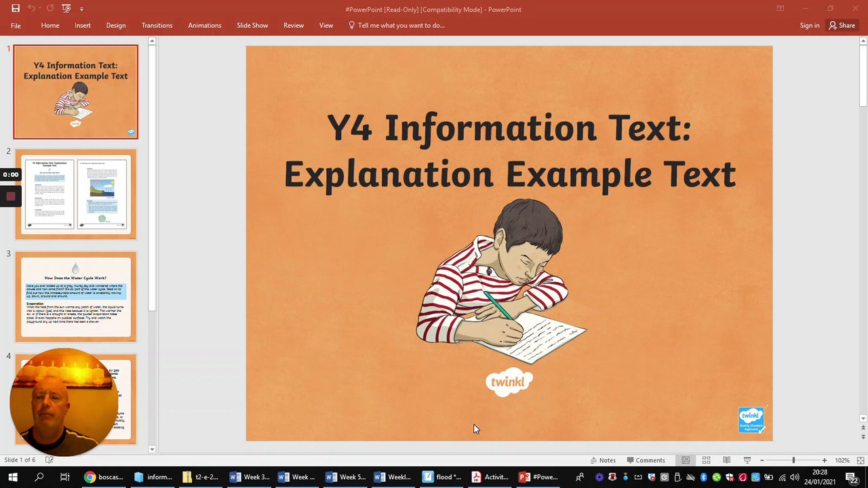The width and height of the screenshot is (868, 488).
Task: Click volume speaker icon in system tray
Action: click(794, 477)
